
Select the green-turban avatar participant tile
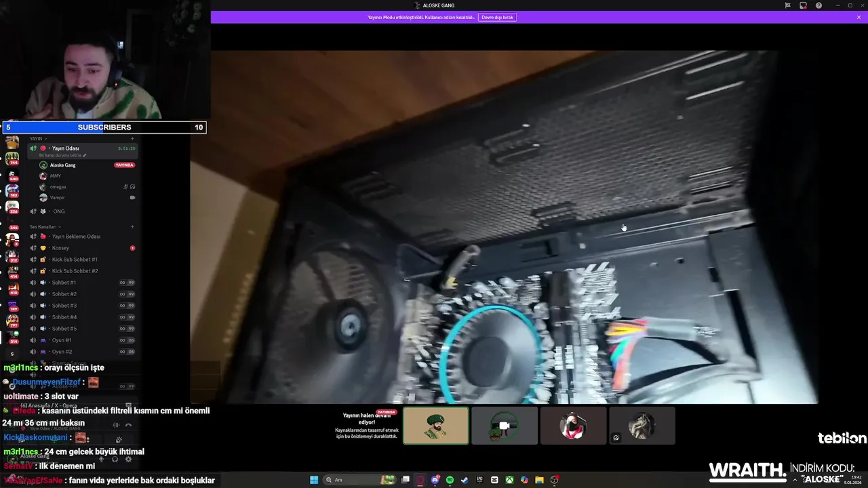tap(435, 426)
